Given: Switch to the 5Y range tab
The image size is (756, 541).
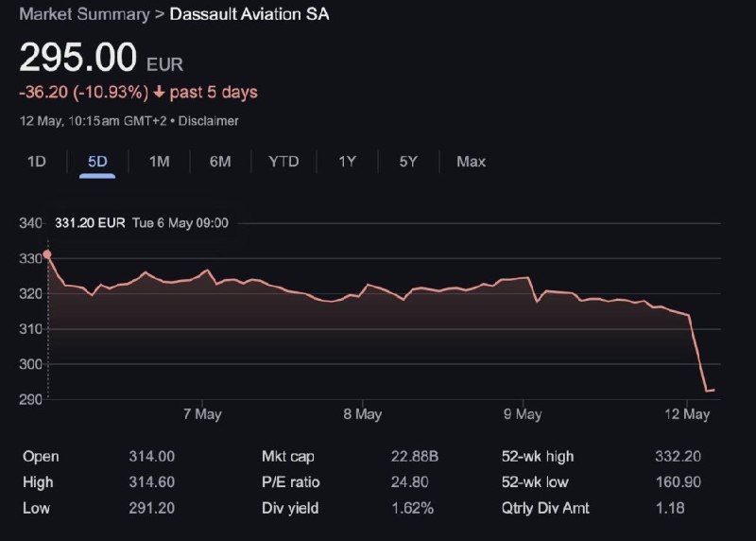Looking at the screenshot, I should tap(408, 161).
